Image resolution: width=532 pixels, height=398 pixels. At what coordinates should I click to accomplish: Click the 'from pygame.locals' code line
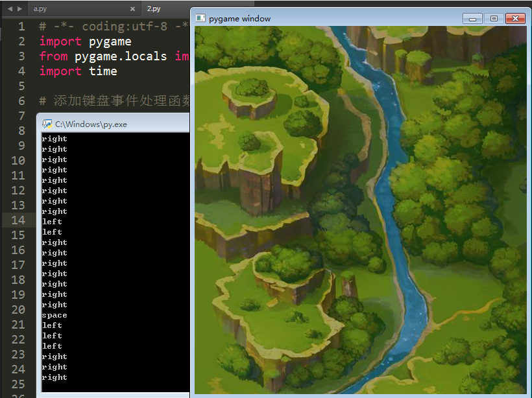[x=114, y=56]
